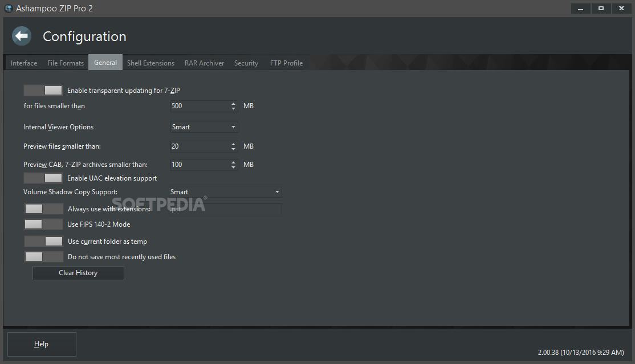The width and height of the screenshot is (635, 364).
Task: Switch to the RAR Archiver tab
Action: (x=204, y=63)
